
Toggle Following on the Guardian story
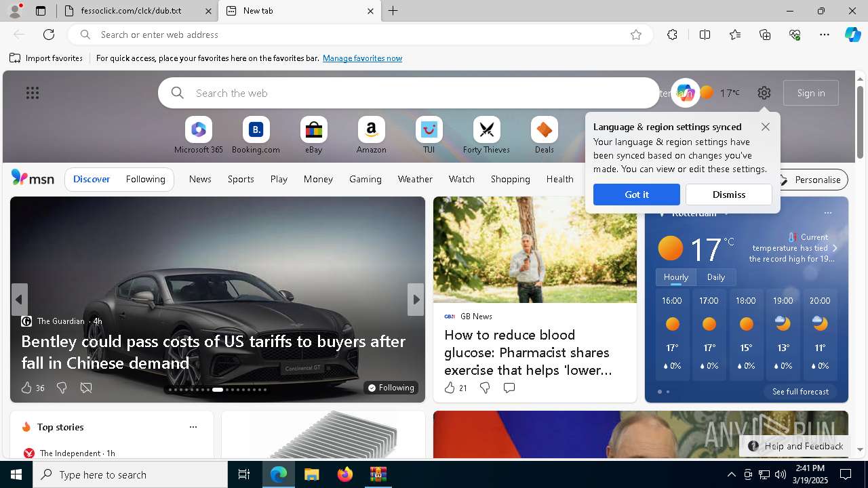pyautogui.click(x=391, y=388)
